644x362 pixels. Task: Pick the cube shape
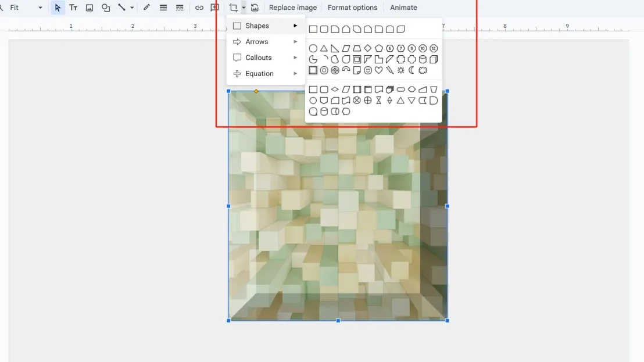tap(434, 59)
